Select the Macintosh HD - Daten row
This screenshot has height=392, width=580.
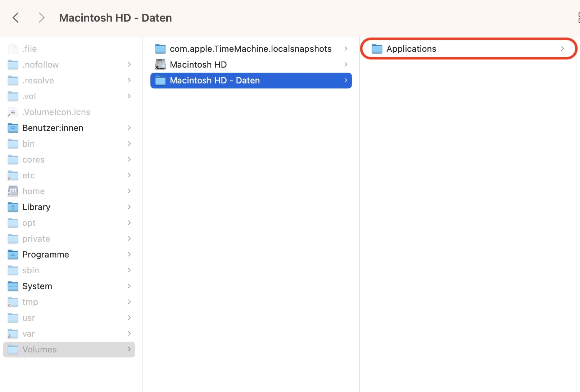click(x=251, y=81)
